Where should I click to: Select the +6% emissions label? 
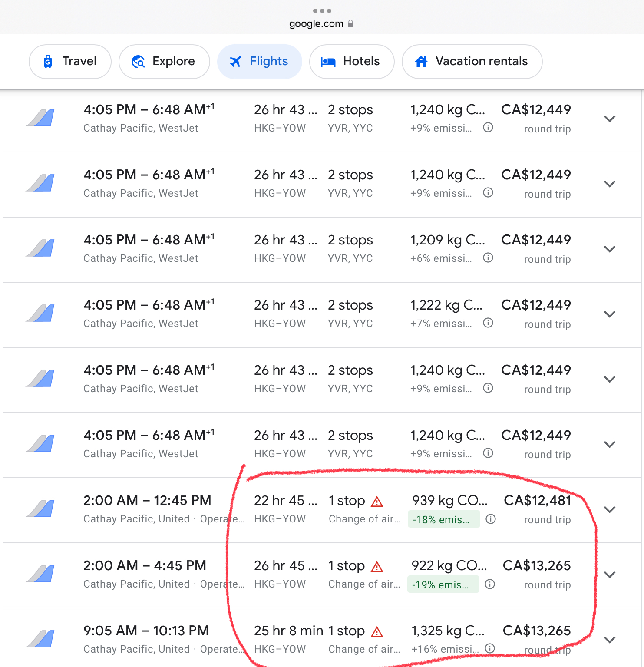point(441,258)
